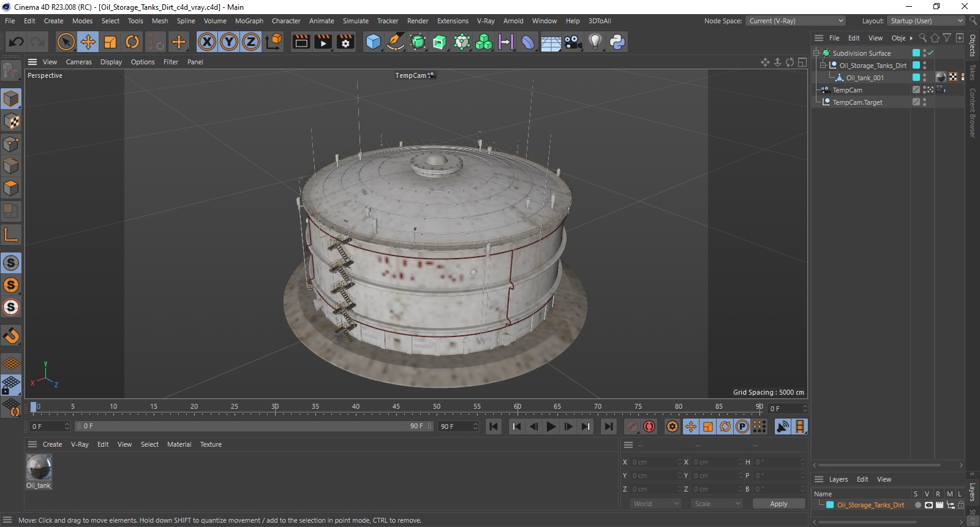Click the Python script icon

coord(617,42)
